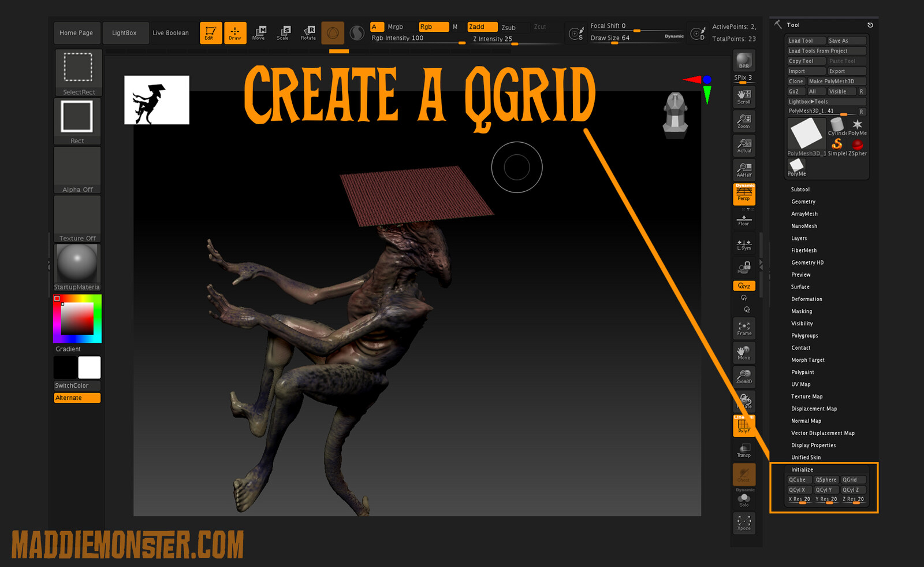Select the Cylinder tool thumbnail

click(x=837, y=126)
